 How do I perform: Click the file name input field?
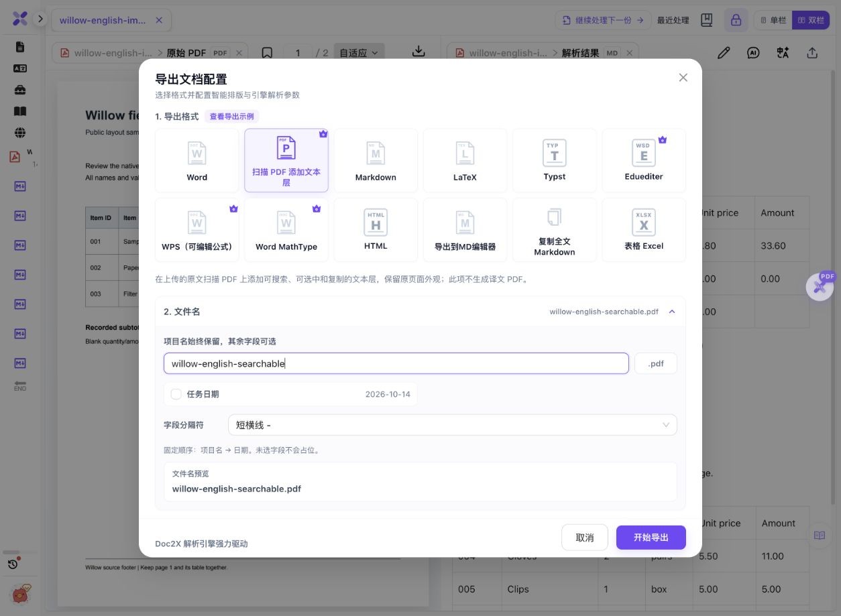point(396,363)
